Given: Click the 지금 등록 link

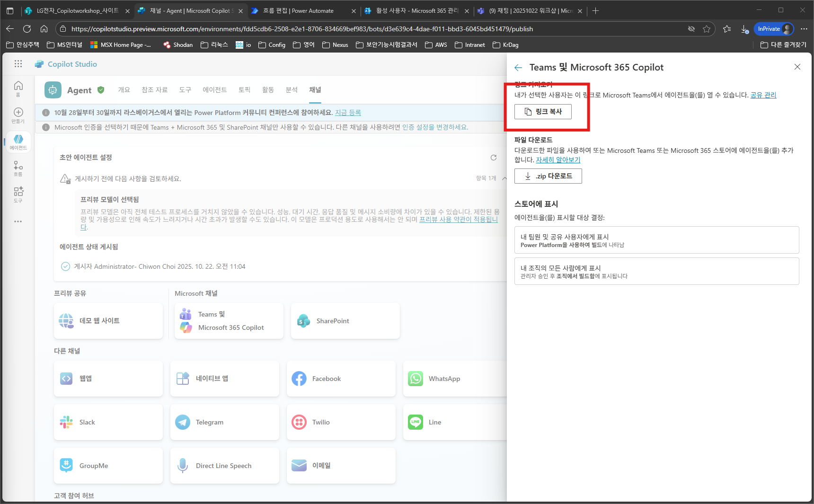Looking at the screenshot, I should click(x=348, y=113).
